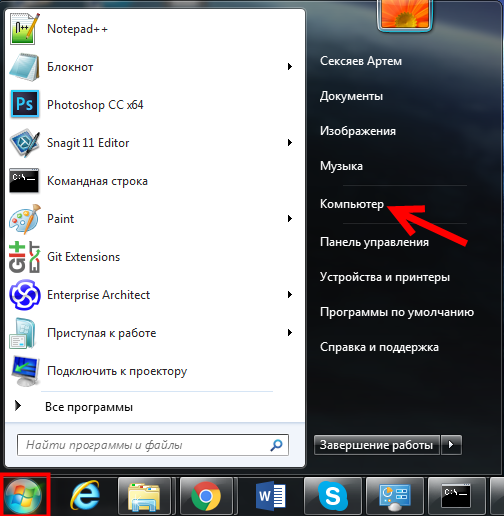Launch Командная строка icon in menu
Viewport: 504px width, 516px height.
click(24, 180)
